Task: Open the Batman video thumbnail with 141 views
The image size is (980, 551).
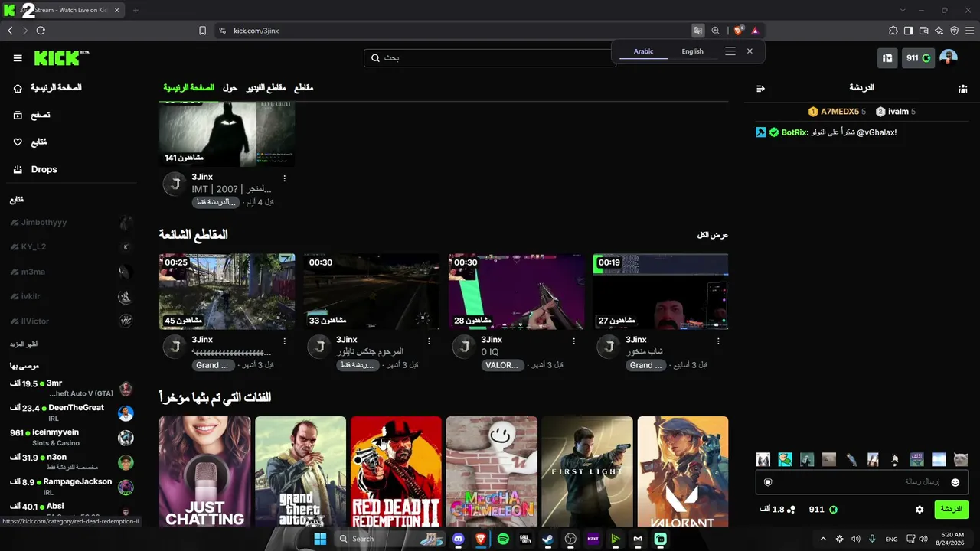Action: point(227,134)
